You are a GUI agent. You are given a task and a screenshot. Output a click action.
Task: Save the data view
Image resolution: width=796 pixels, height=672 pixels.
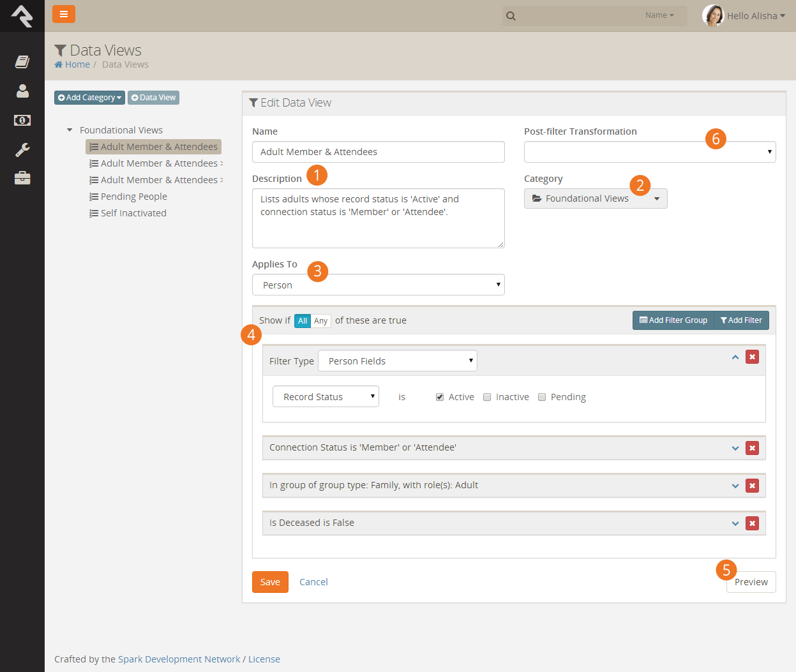click(270, 582)
